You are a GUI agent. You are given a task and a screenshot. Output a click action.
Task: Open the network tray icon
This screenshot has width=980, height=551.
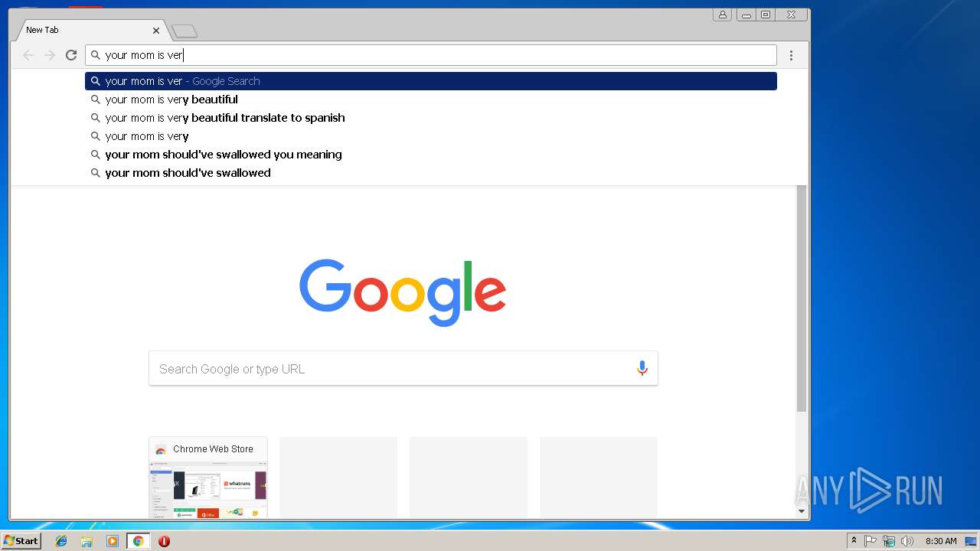(889, 541)
